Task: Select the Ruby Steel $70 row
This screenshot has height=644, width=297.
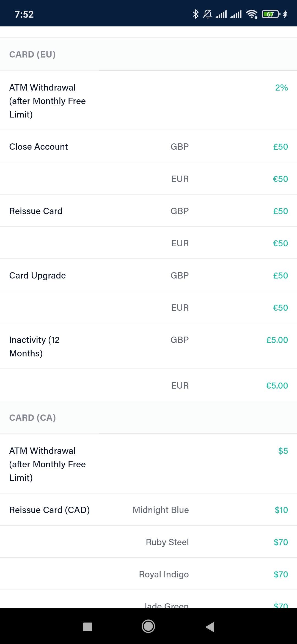Action: [x=148, y=542]
